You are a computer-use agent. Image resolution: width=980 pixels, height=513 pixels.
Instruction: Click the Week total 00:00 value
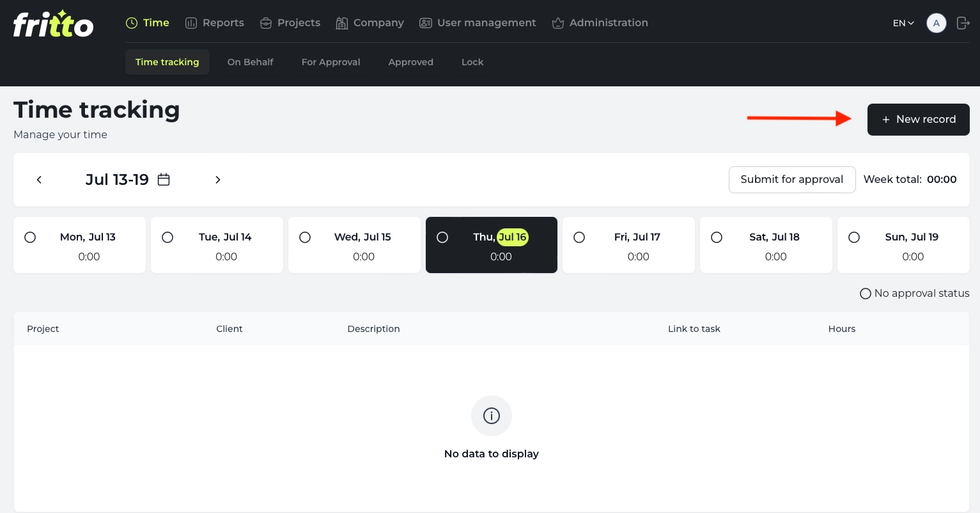point(942,180)
